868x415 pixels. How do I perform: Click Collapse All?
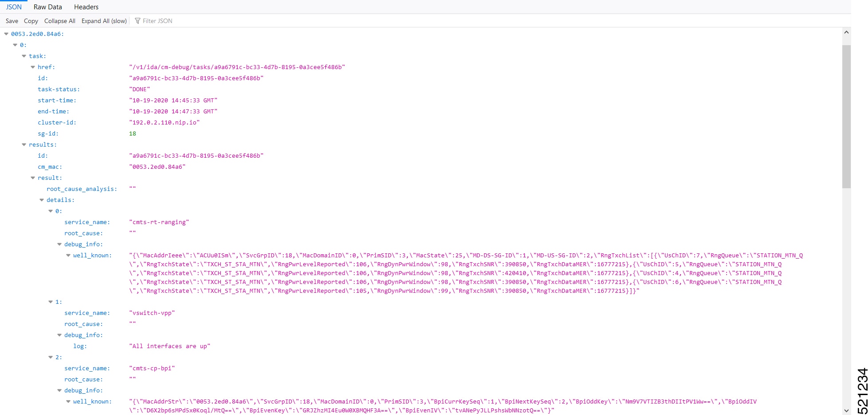(x=60, y=21)
